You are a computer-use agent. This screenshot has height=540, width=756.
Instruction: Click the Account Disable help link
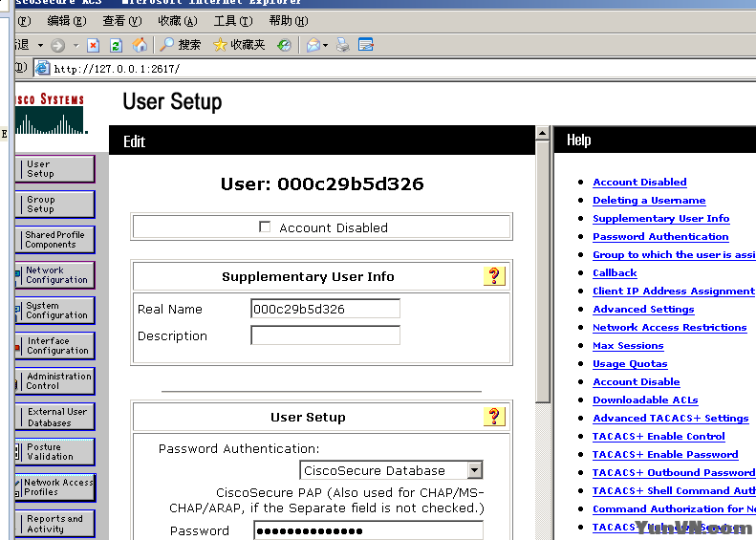637,382
